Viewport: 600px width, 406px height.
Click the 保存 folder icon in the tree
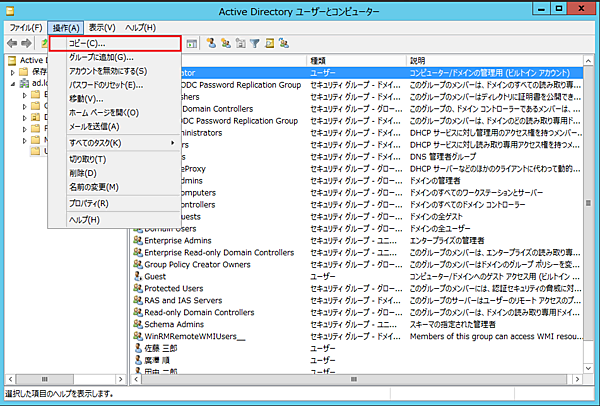click(24, 72)
